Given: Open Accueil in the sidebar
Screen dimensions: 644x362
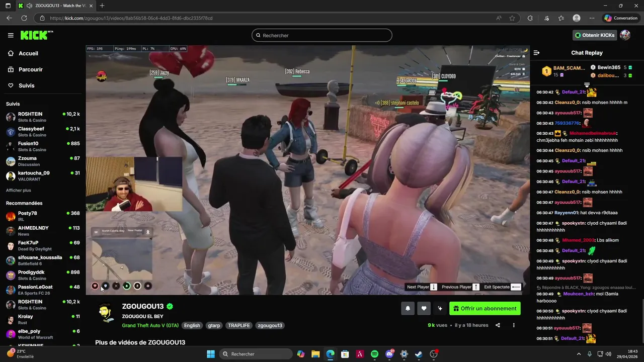Looking at the screenshot, I should click(x=28, y=53).
